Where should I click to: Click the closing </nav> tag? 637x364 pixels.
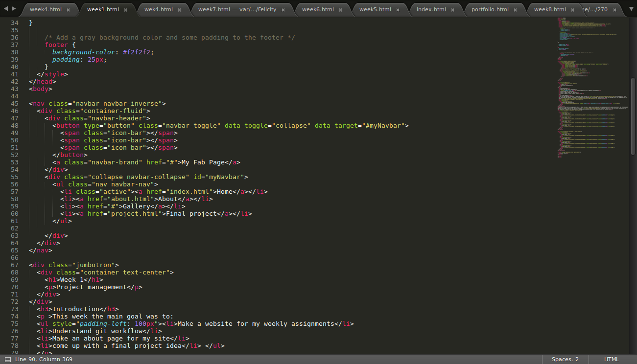41,250
